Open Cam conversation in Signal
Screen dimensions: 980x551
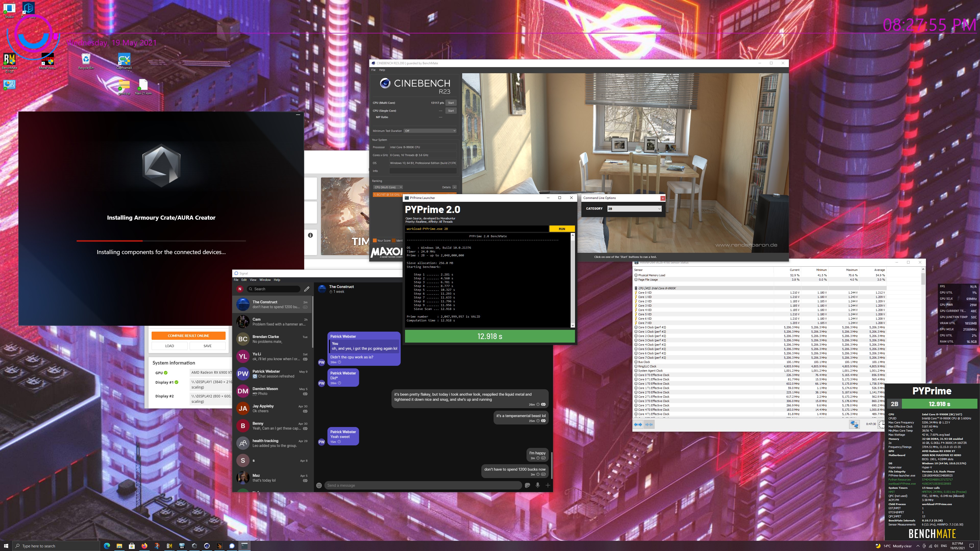click(273, 322)
